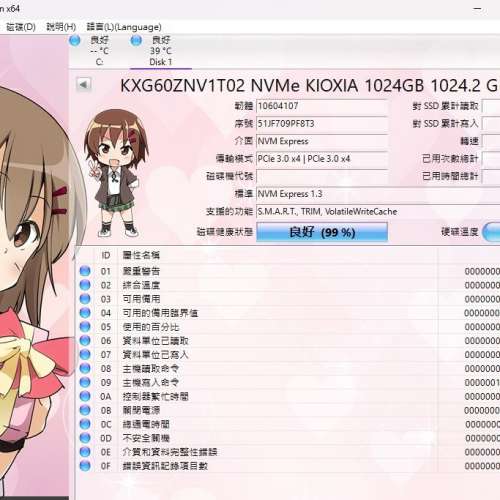Click status icon for attribute 06
This screenshot has width=500, height=500.
(85, 341)
